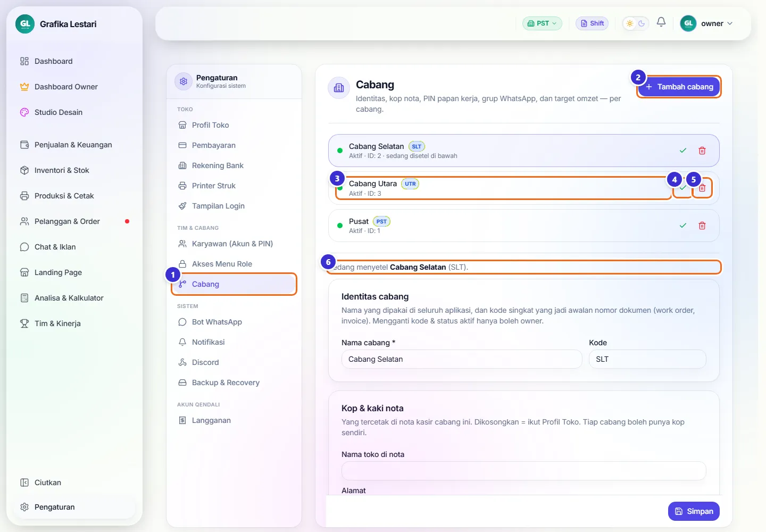Click the calculator icon for Analisa & Kalkulator
Viewport: 766px width, 532px height.
[x=24, y=298]
